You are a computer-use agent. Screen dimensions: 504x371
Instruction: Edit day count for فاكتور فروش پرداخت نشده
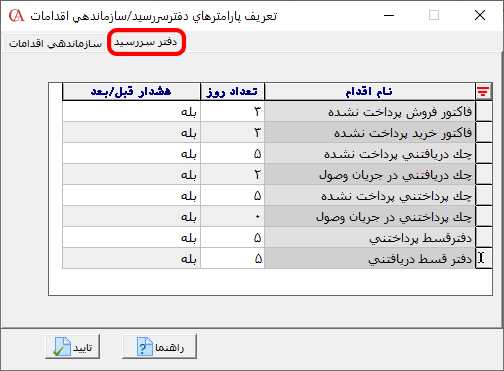click(x=232, y=111)
